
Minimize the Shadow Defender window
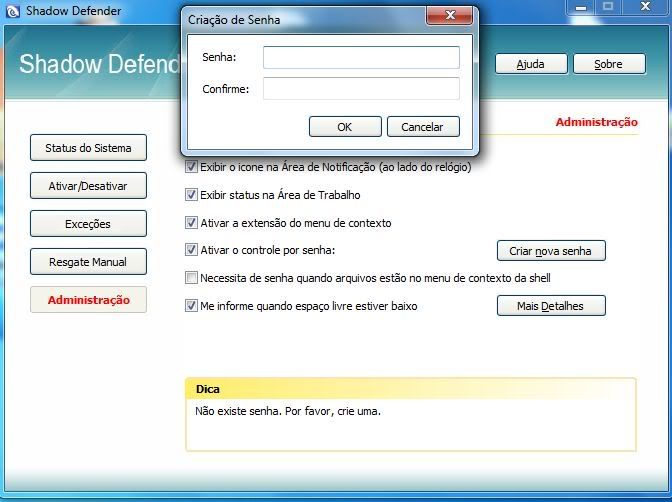[x=582, y=7]
